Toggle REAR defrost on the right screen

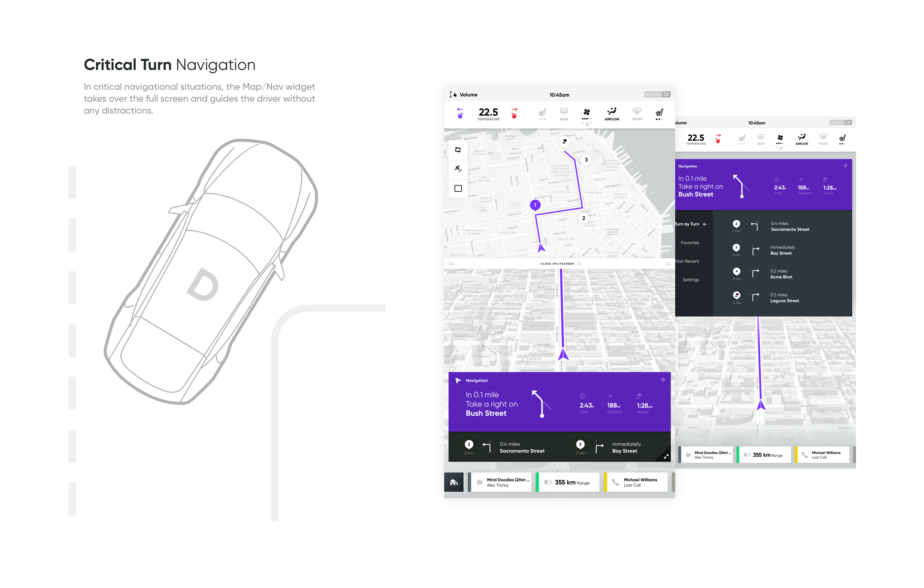[x=761, y=139]
